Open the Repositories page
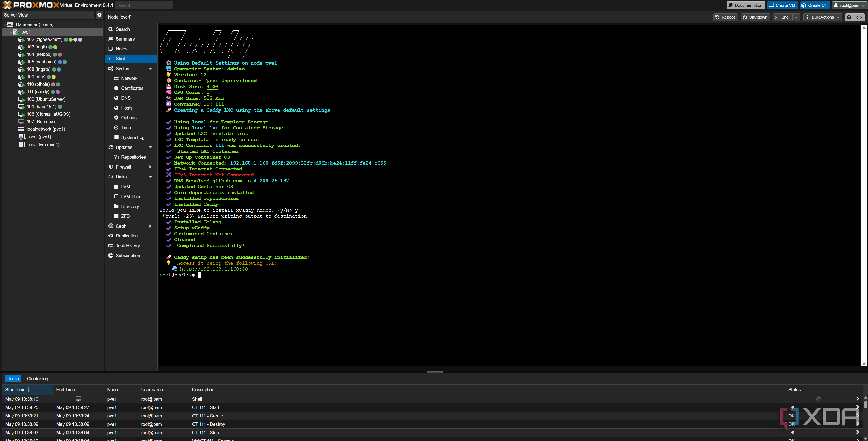Viewport: 868px width, 441px height. click(133, 157)
